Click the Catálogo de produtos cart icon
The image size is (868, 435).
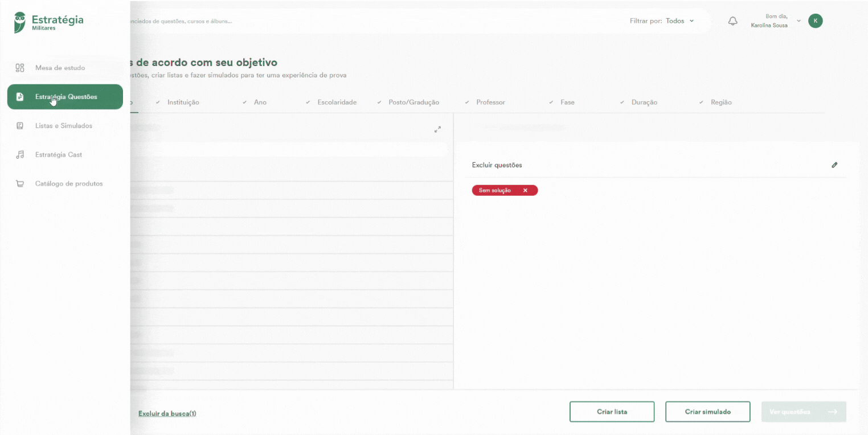pyautogui.click(x=20, y=184)
